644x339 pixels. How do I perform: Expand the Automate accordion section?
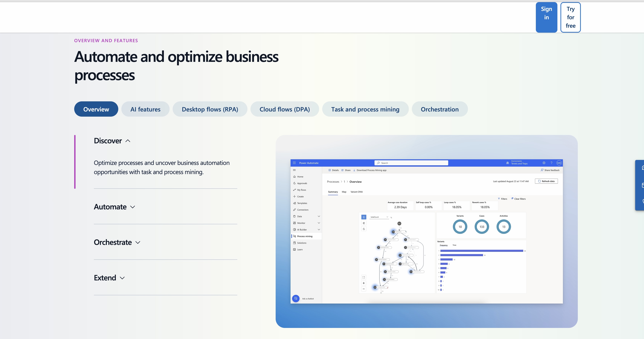click(114, 207)
